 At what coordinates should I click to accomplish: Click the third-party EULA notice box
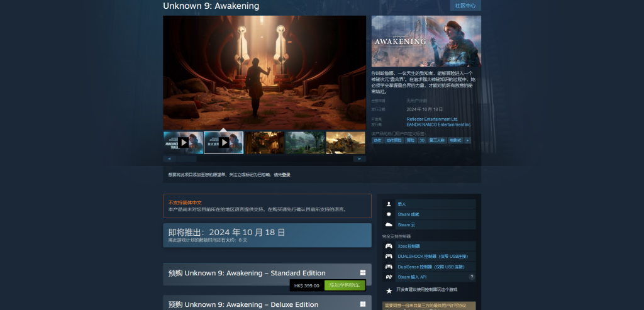429,306
